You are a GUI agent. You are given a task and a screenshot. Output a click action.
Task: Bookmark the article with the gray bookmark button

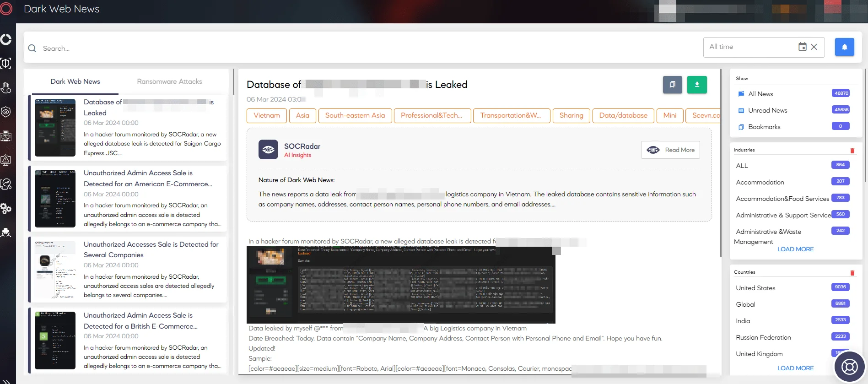click(672, 85)
